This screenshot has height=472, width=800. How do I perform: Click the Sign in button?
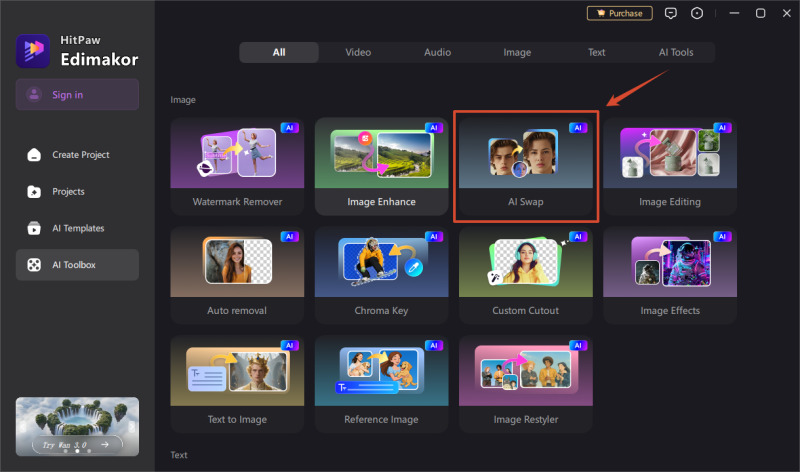(x=77, y=94)
